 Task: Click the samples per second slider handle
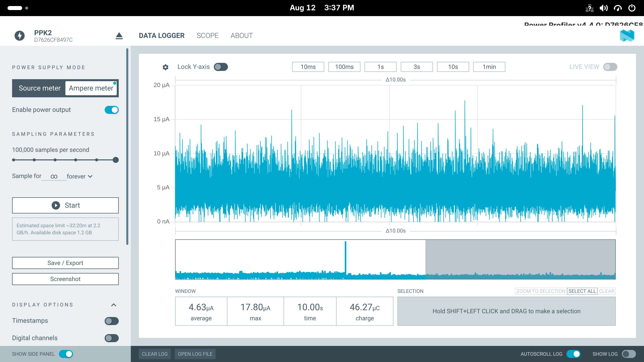[x=116, y=160]
